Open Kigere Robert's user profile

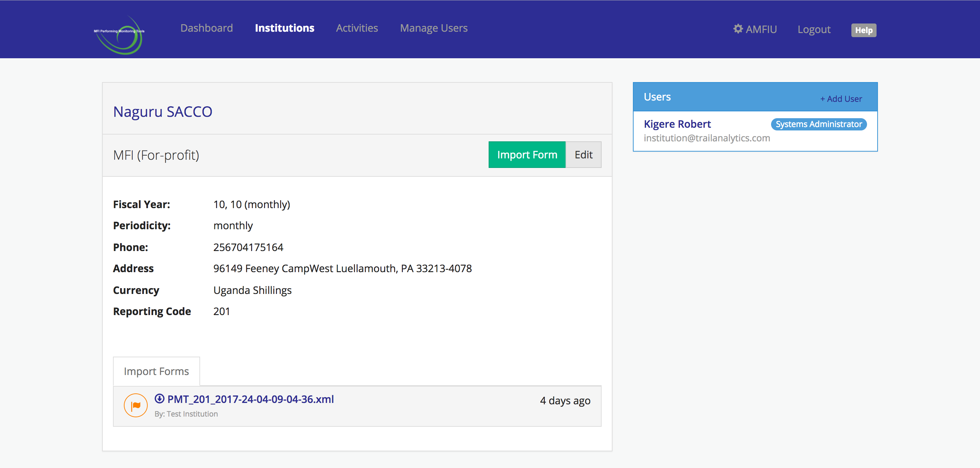tap(677, 124)
